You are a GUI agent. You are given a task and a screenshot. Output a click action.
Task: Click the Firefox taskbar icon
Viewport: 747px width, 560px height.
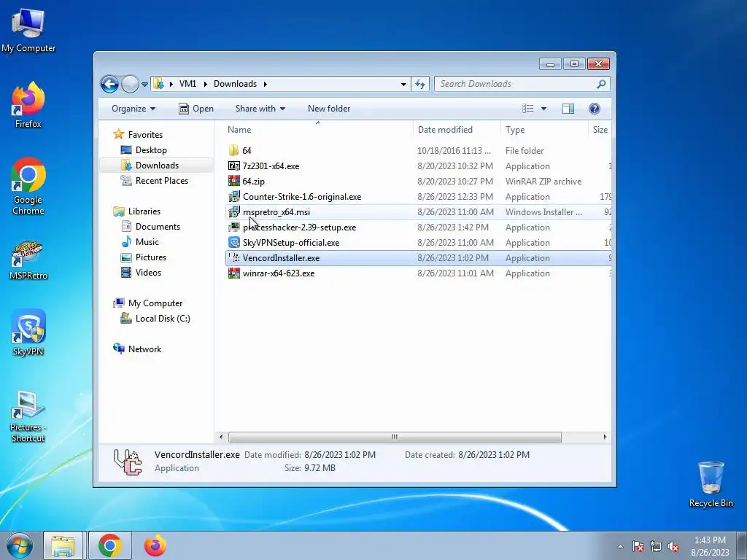pyautogui.click(x=155, y=545)
